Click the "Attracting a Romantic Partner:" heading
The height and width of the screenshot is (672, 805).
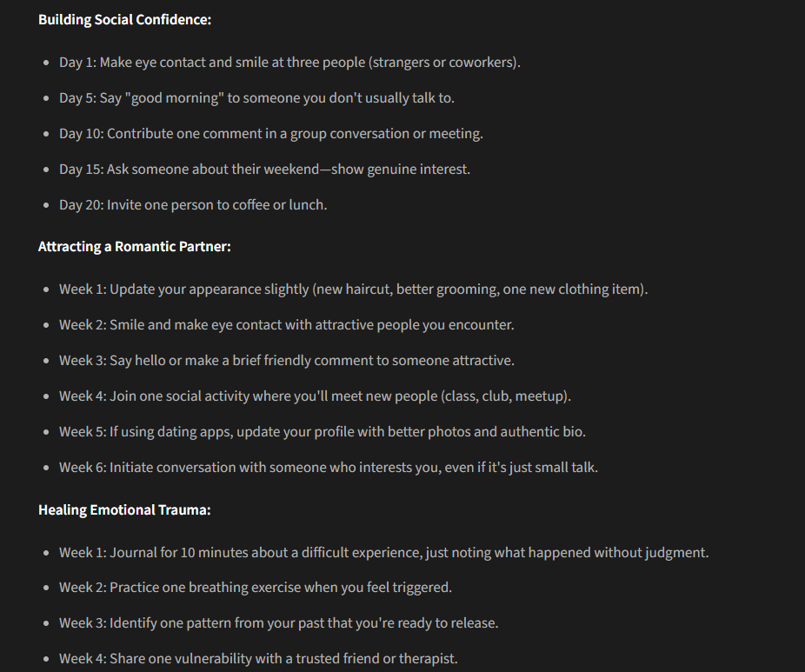[134, 247]
